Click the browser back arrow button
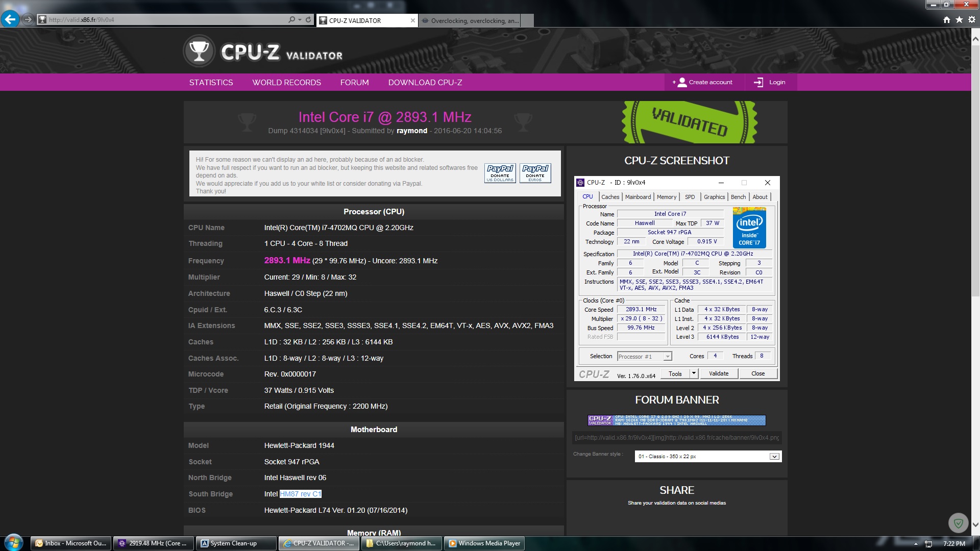The height and width of the screenshot is (551, 980). (10, 19)
